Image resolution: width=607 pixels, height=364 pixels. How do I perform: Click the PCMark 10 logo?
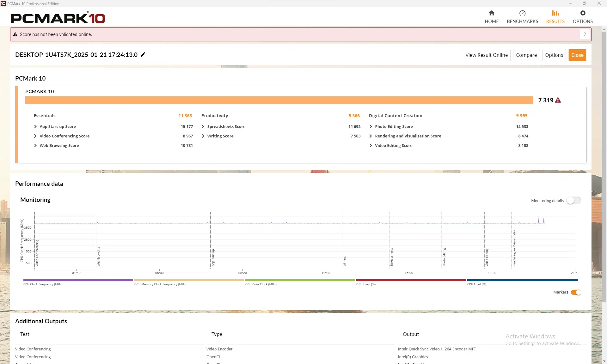58,18
